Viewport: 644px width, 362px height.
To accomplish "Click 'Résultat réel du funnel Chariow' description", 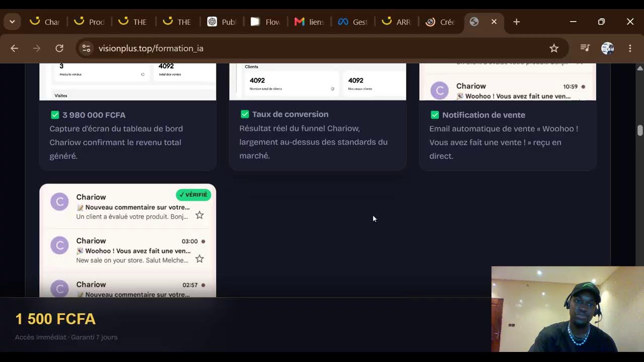I will [313, 142].
